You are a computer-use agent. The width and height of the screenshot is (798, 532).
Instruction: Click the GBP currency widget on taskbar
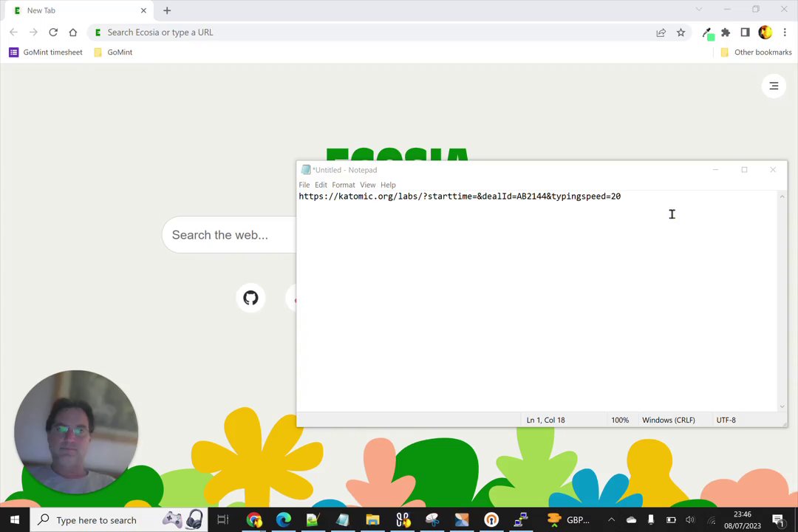pyautogui.click(x=568, y=519)
